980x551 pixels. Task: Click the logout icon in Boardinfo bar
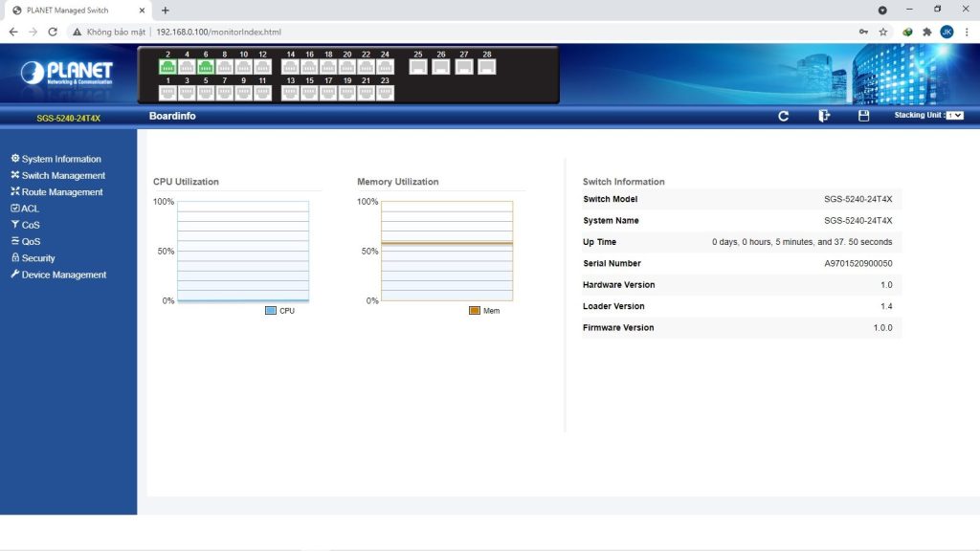(x=824, y=116)
